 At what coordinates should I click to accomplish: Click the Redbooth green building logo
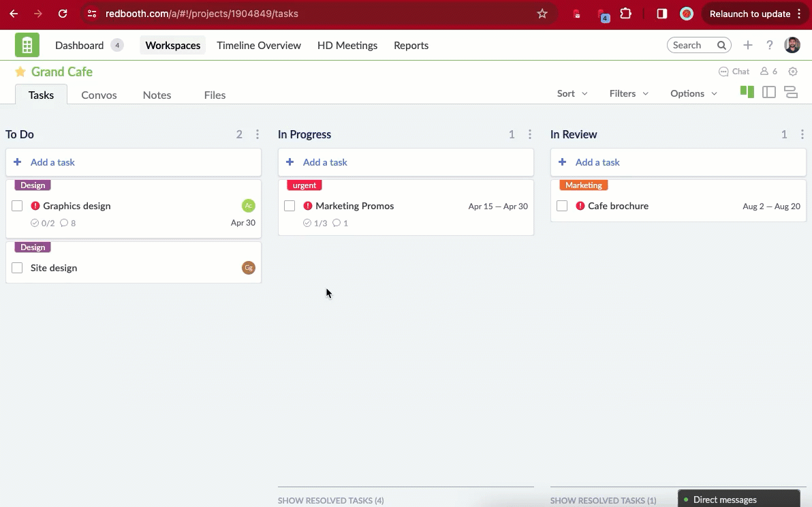pos(27,45)
